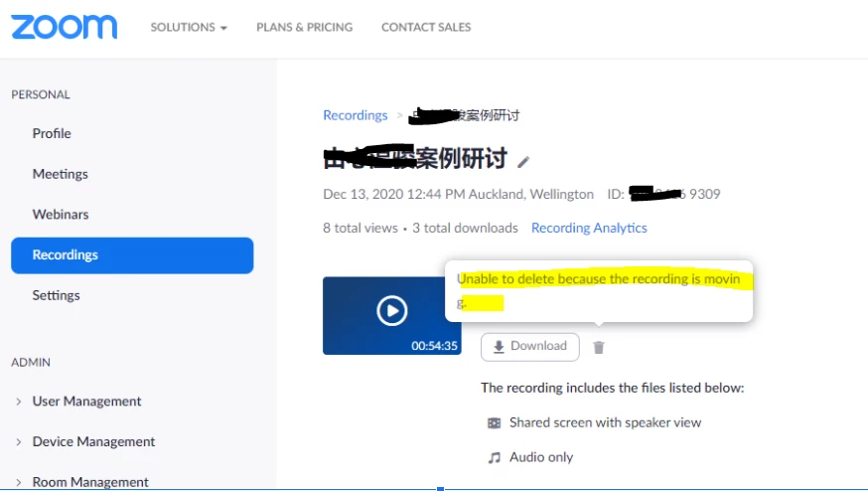Open Device Management admin item
Screen dimensions: 868x491
click(93, 441)
